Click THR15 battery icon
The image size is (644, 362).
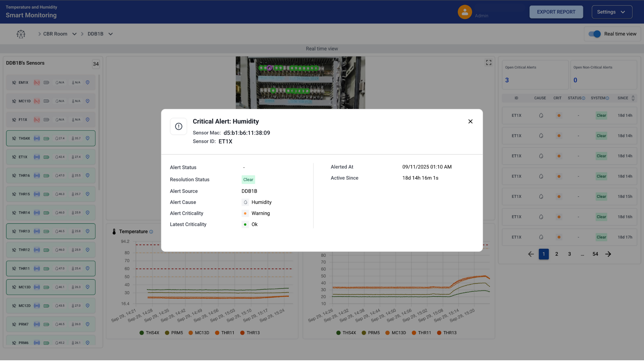[x=46, y=194]
